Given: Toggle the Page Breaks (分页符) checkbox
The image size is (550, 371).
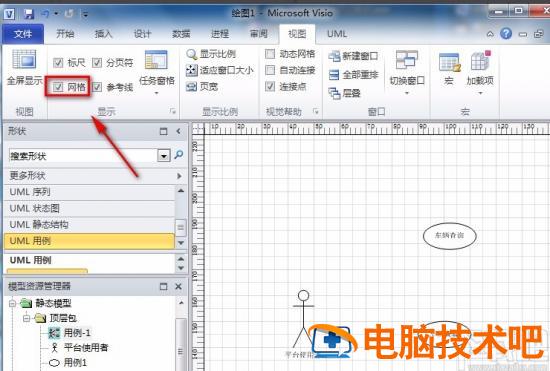Looking at the screenshot, I should (97, 63).
